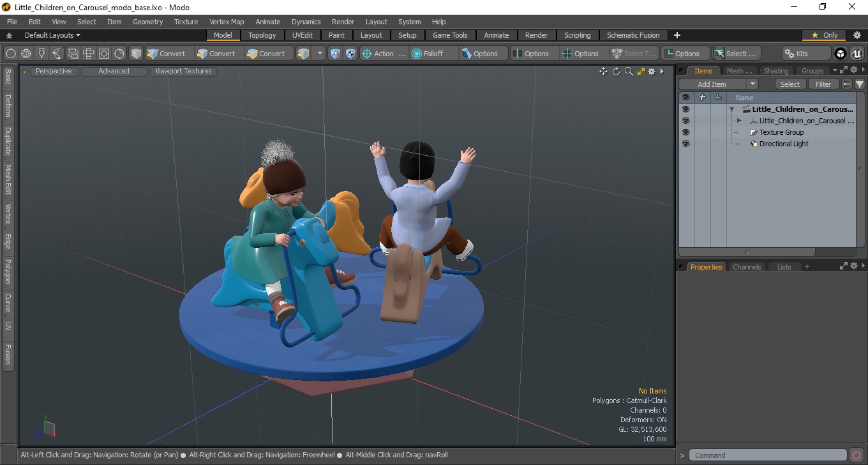The height and width of the screenshot is (465, 868).
Task: Maximize viewport with orange arrows icon
Action: tap(641, 72)
